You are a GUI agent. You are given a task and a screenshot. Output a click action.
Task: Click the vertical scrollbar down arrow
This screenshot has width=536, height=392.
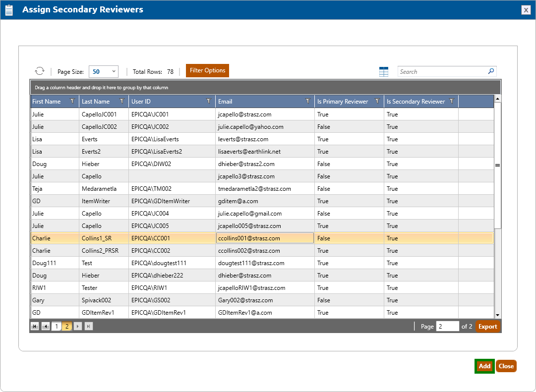(497, 315)
